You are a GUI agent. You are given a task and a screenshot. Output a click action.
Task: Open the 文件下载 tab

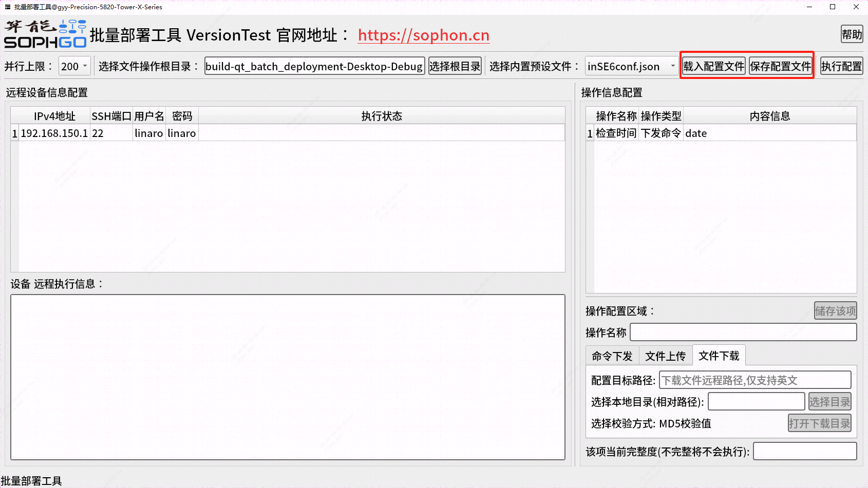pyautogui.click(x=719, y=356)
